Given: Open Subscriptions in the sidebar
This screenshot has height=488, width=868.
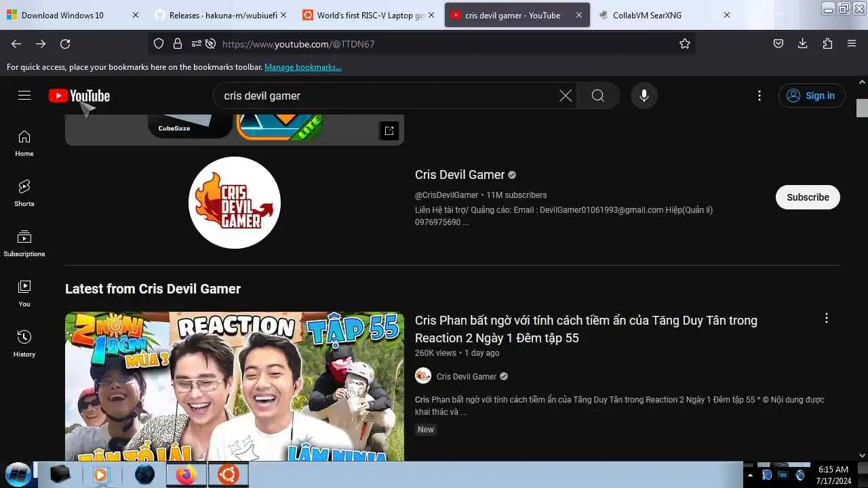Looking at the screenshot, I should 24,243.
